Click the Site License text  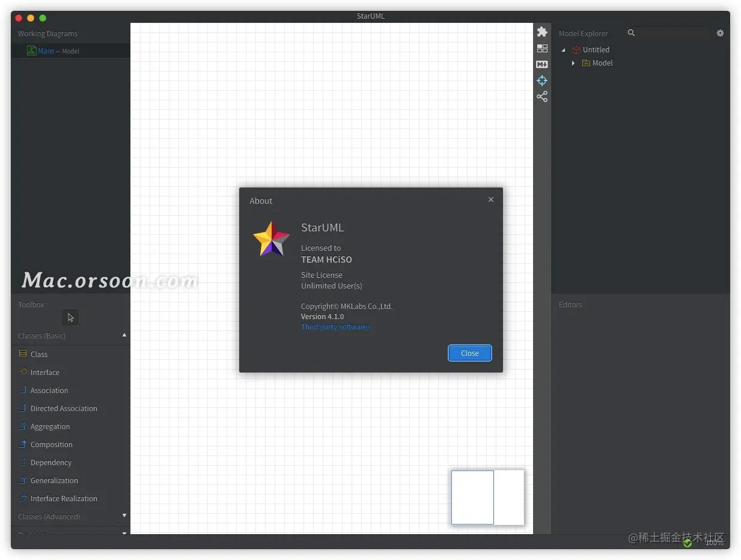pyautogui.click(x=322, y=275)
